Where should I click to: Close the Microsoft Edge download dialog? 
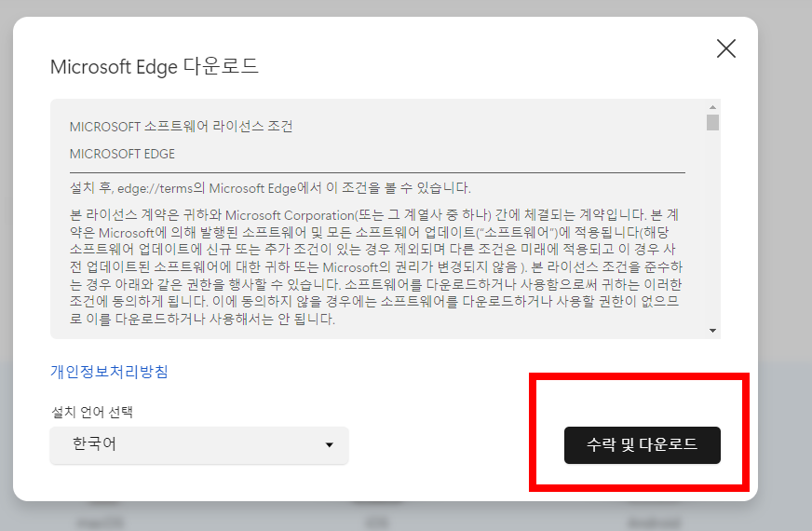pyautogui.click(x=726, y=48)
